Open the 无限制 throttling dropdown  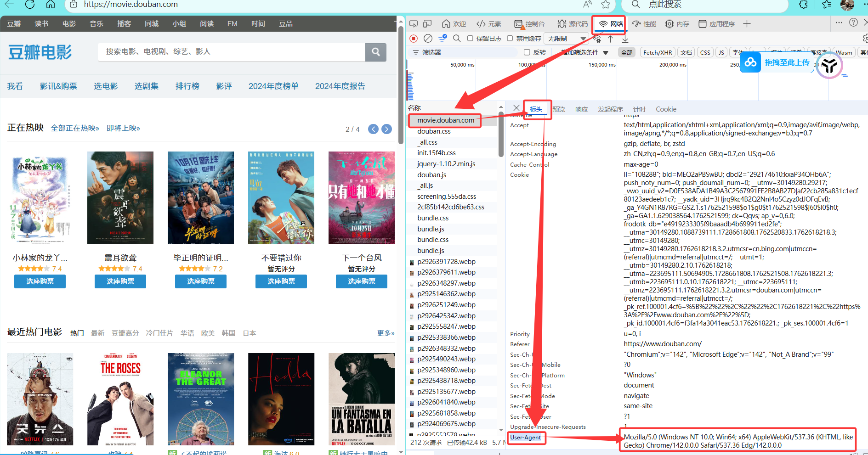point(567,39)
